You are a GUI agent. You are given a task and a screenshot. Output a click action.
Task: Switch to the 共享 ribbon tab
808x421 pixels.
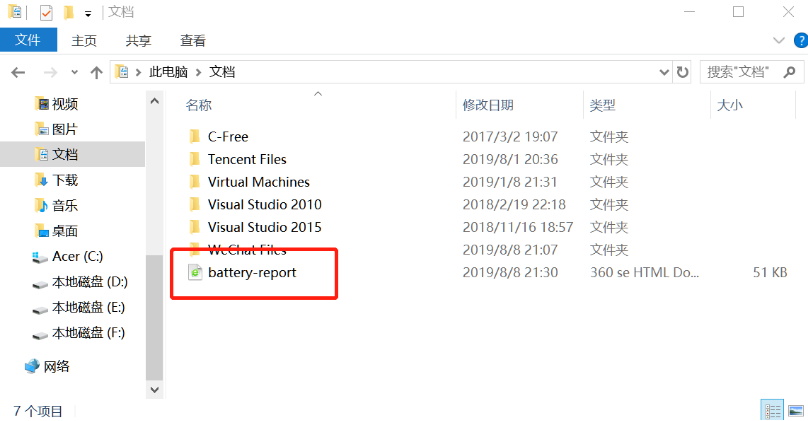coord(138,40)
